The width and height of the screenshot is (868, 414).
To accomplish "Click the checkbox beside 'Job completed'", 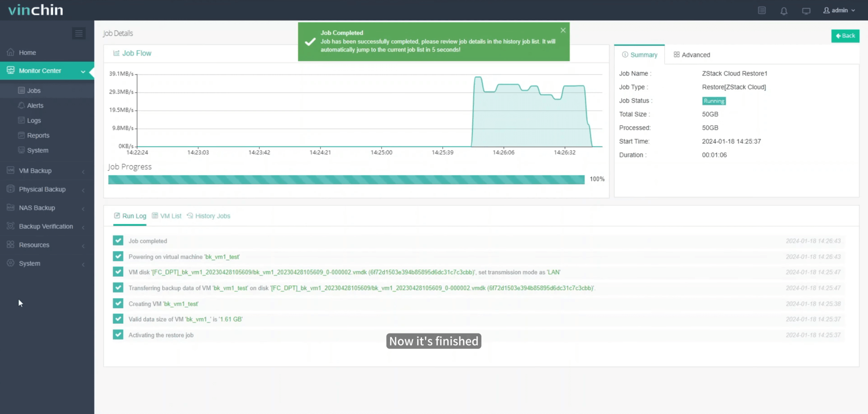I will (x=118, y=241).
